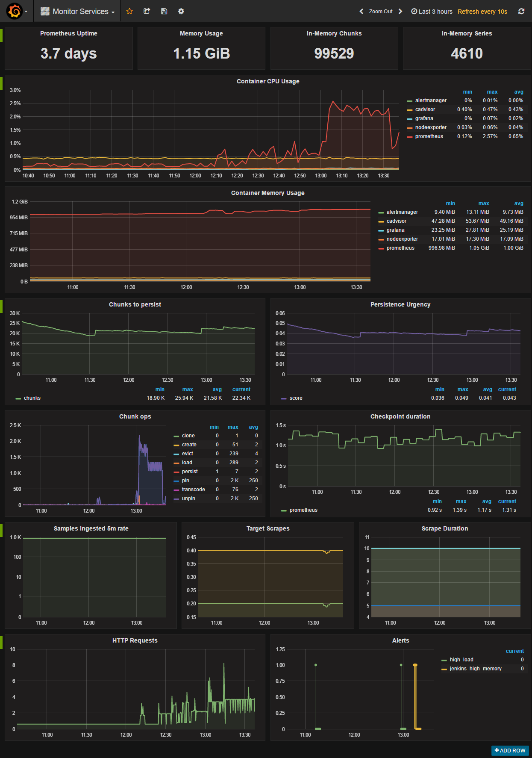The width and height of the screenshot is (532, 758).
Task: Open Container CPU Usage panel title menu
Action: [x=268, y=81]
